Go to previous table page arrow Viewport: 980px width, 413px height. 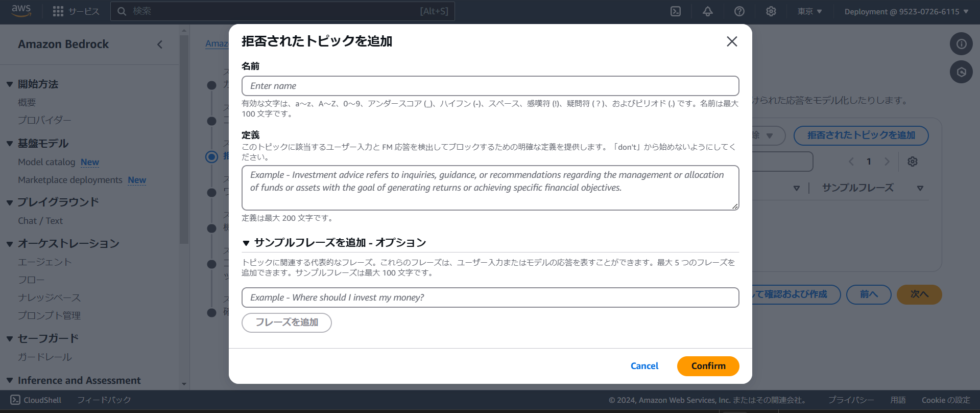pyautogui.click(x=851, y=162)
